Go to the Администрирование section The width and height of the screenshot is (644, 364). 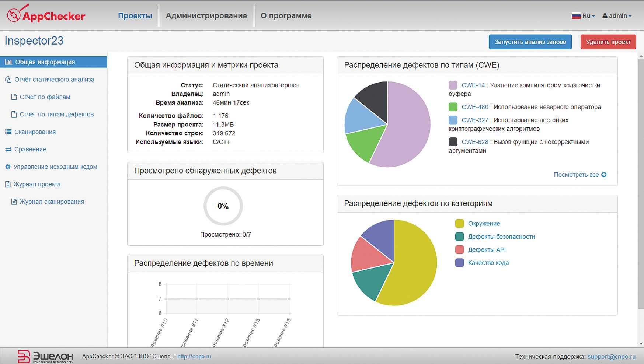pyautogui.click(x=206, y=16)
